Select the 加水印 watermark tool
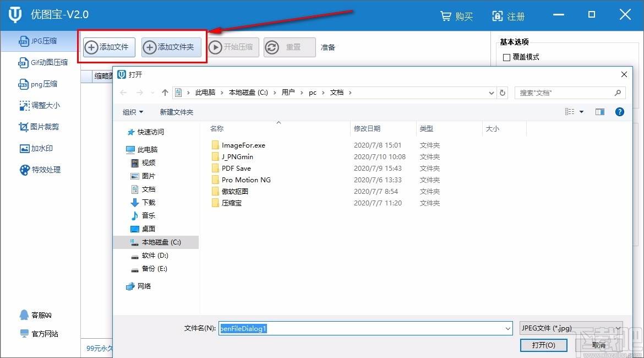644x358 pixels. pyautogui.click(x=41, y=148)
